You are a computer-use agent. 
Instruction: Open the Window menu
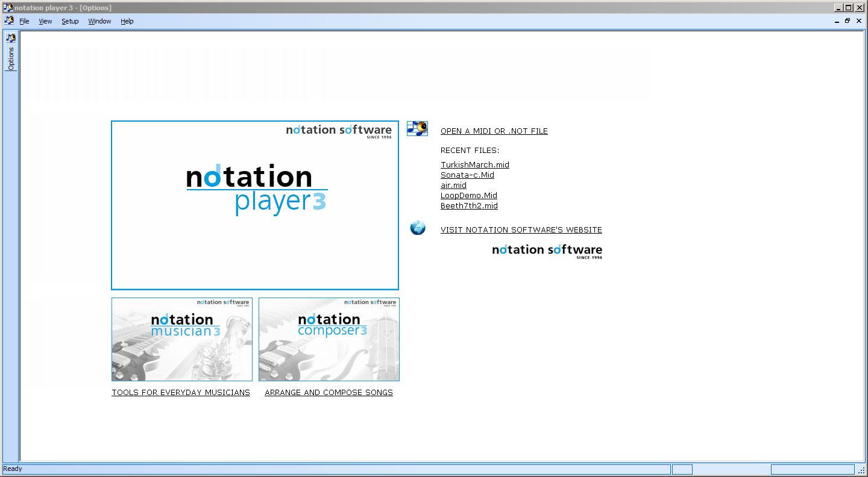point(99,21)
